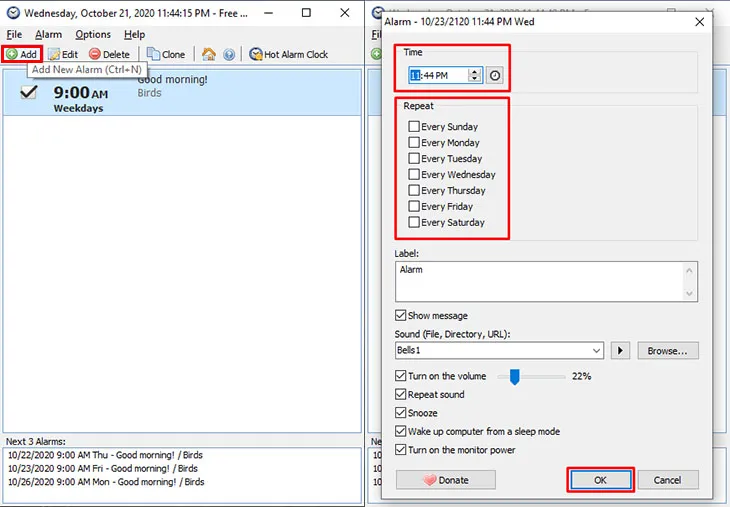Play the selected Bells1 sound
The width and height of the screenshot is (730, 507).
620,351
